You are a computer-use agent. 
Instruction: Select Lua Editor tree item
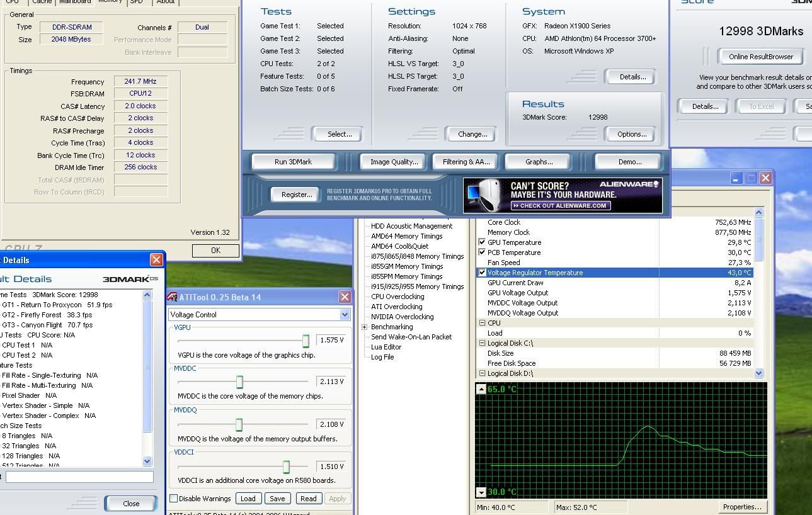coord(386,347)
